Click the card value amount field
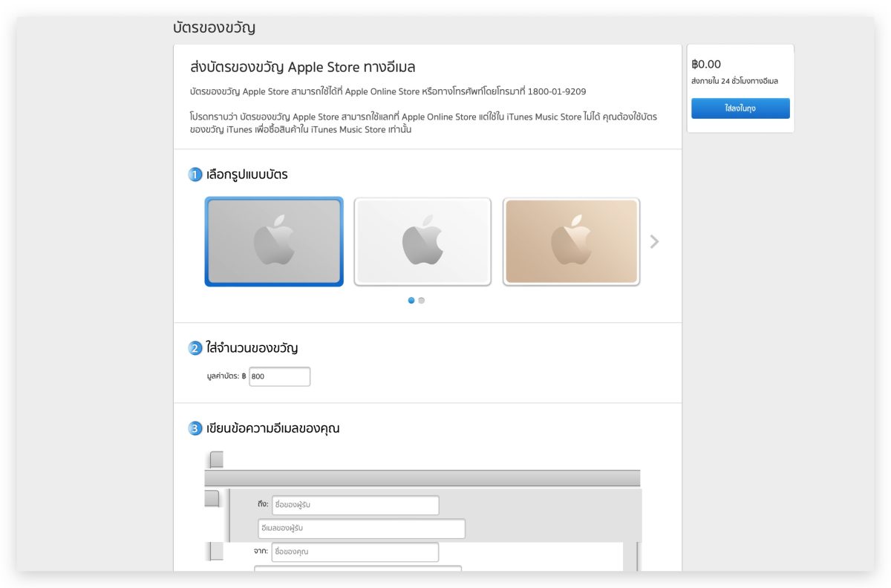891x588 pixels. coord(279,376)
